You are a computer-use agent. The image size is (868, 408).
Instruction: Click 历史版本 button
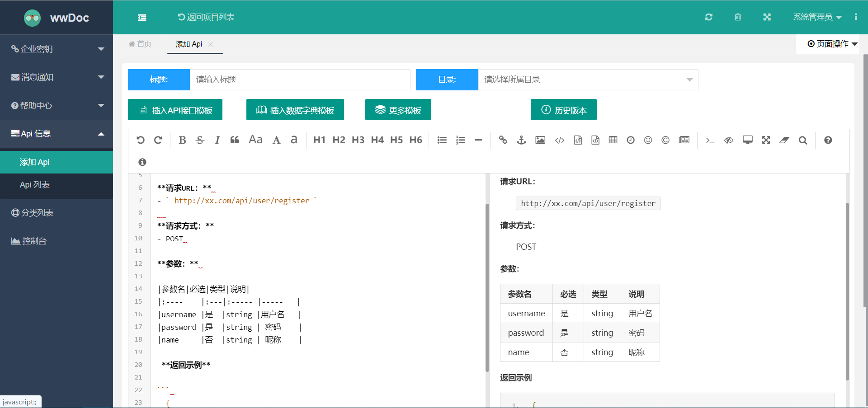coord(564,110)
